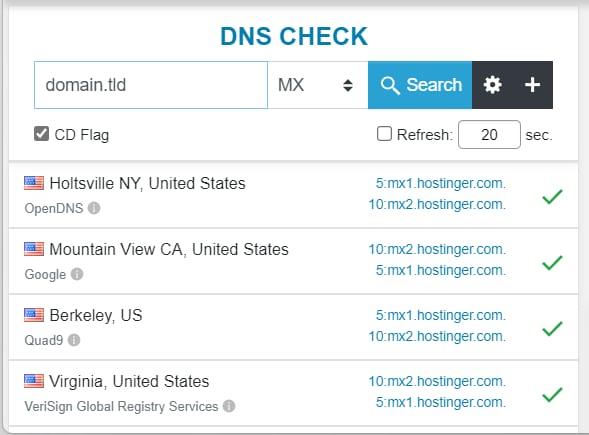
Task: Open 10:mx2.hostinger.com. link in Berkeley row
Action: [437, 336]
